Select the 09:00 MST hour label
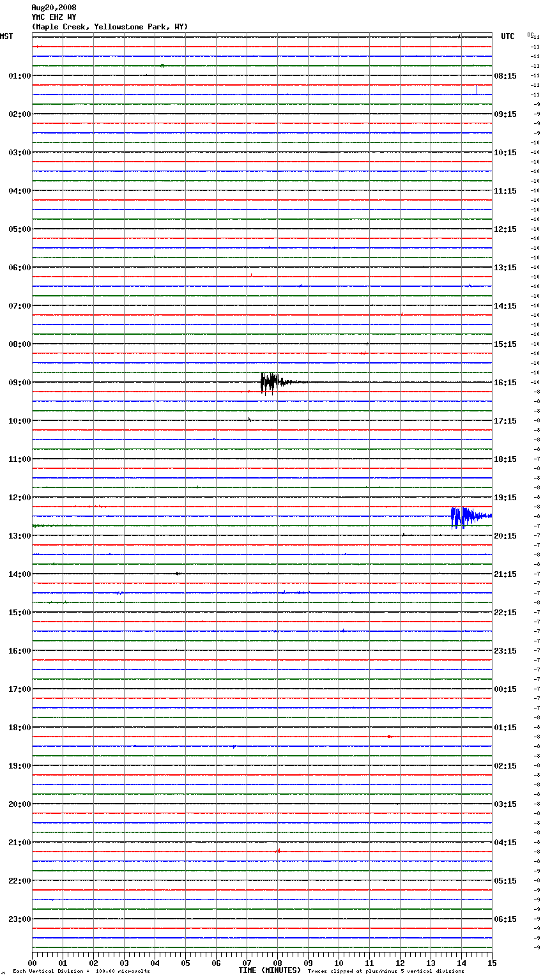 pos(19,383)
